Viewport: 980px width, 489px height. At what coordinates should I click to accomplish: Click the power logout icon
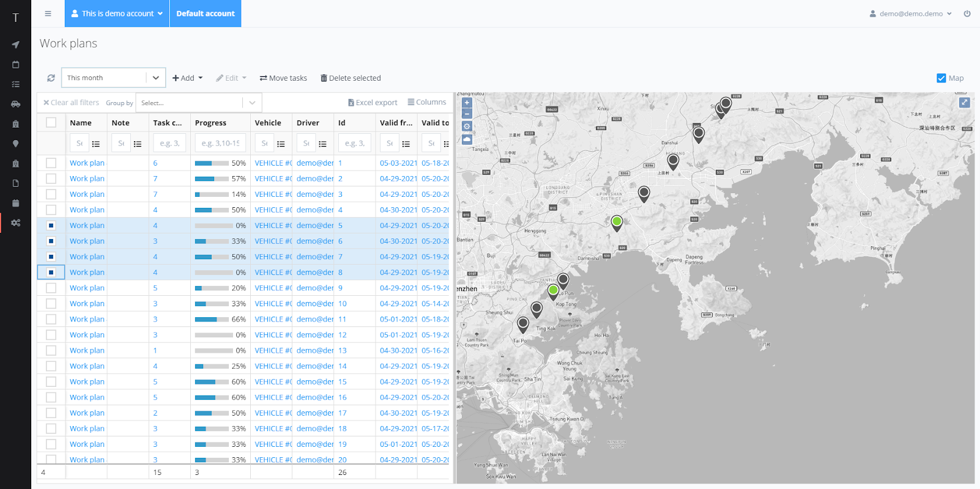coord(967,13)
